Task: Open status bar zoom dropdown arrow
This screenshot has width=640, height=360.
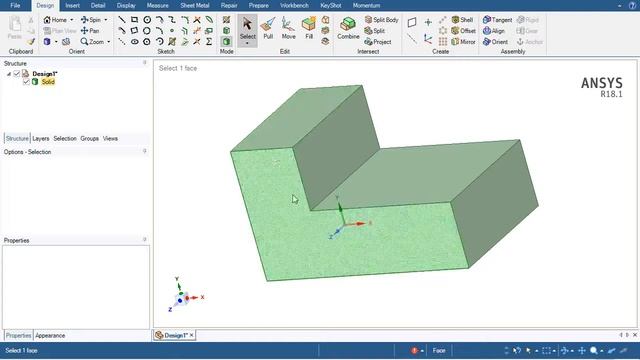Action: coord(602,351)
